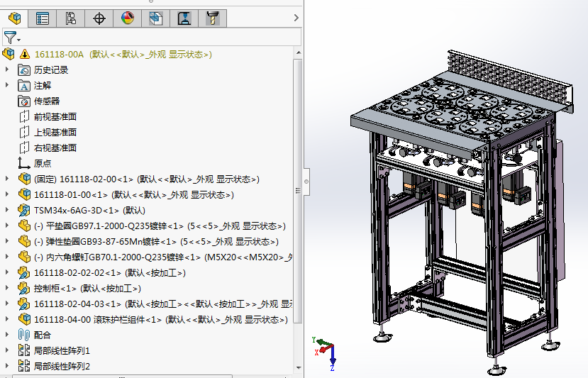Click the 配合 paperclip mates icon

pos(24,335)
